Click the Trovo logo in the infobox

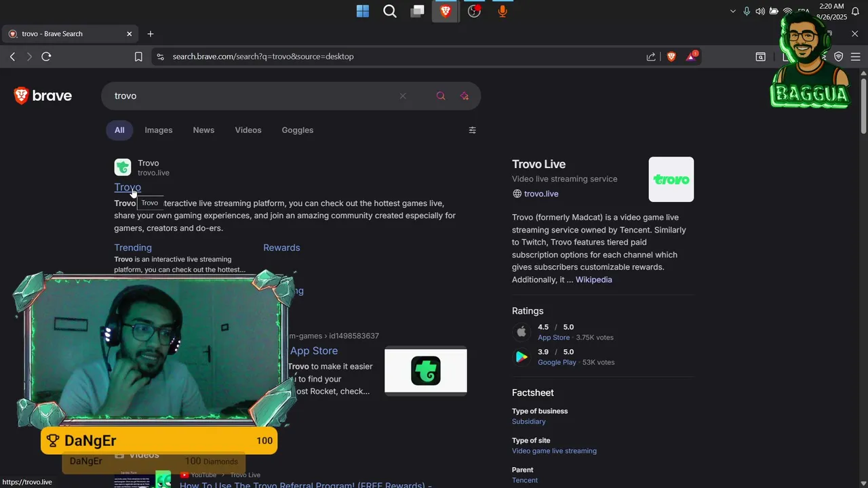pos(671,180)
